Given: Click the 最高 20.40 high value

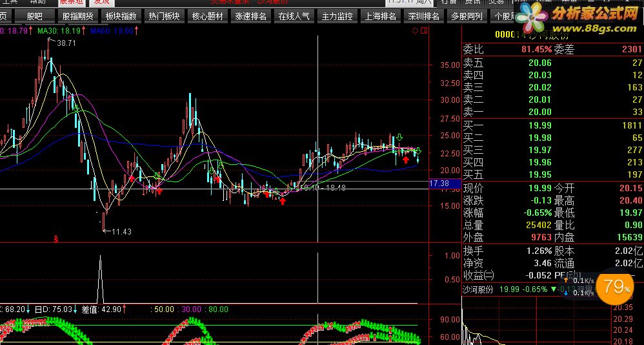Looking at the screenshot, I should (631, 201).
